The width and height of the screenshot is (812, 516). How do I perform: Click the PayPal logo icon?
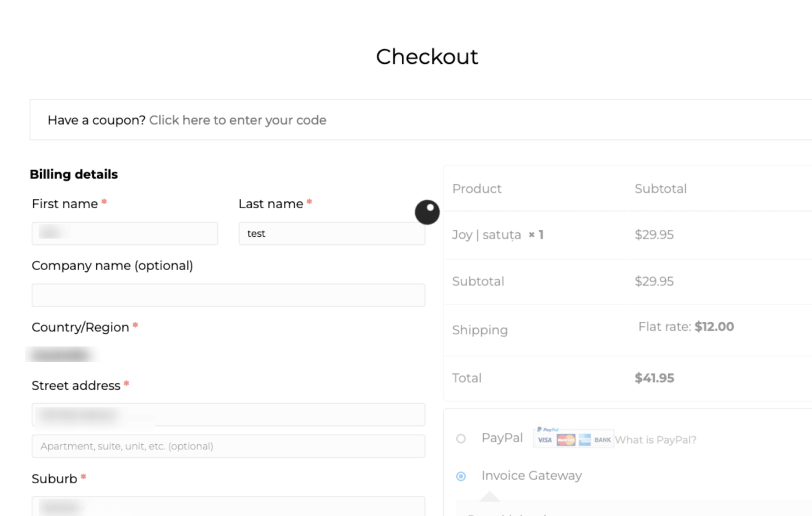(548, 429)
